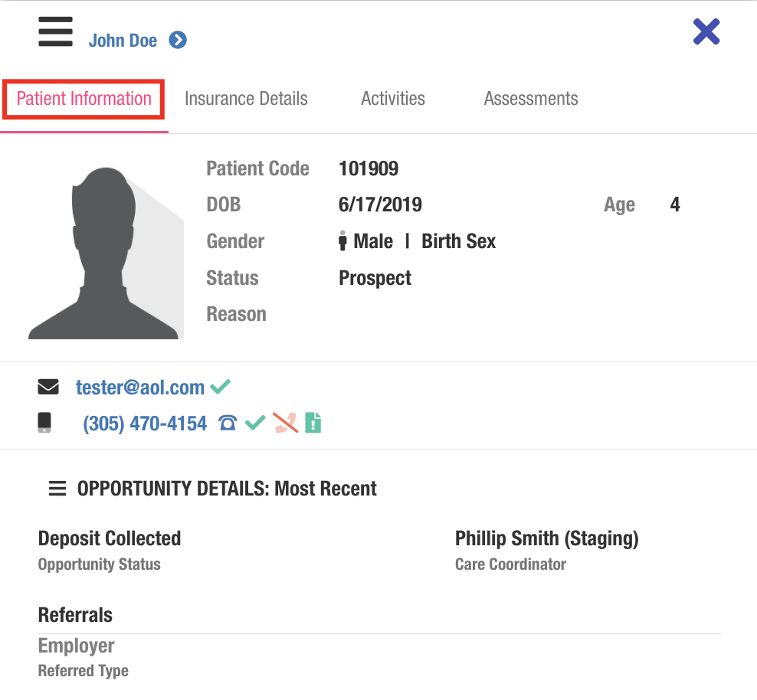
Task: Switch to the Activities tab
Action: tap(393, 99)
